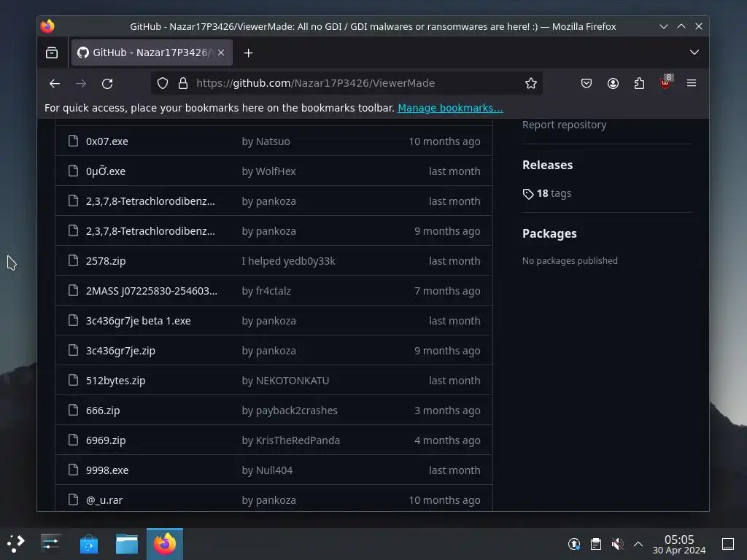Screen dimensions: 747x560
Task: Open commit 'I helped yedb0y33k'
Action: (x=288, y=261)
